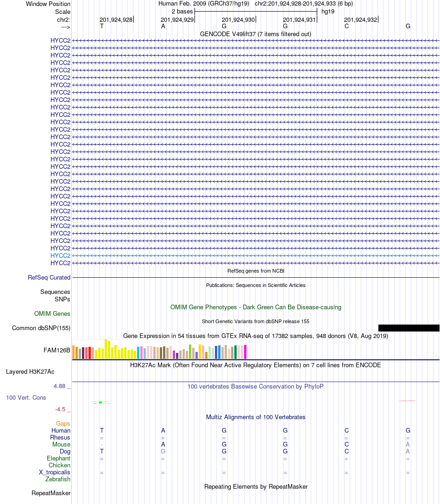The height and width of the screenshot is (504, 440).
Task: Click the RefSeq Curated track label
Action: tap(49, 277)
